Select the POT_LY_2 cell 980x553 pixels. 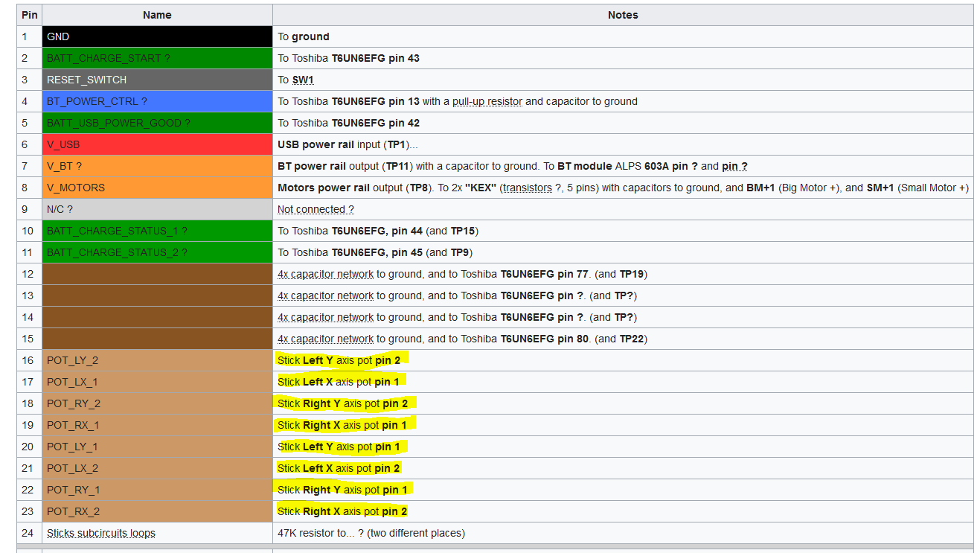[x=157, y=360]
